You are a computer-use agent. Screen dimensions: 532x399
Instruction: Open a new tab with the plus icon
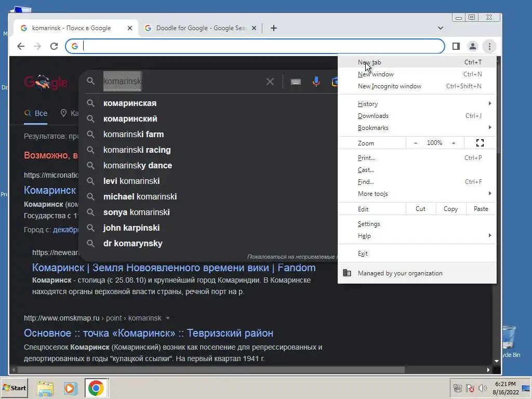pyautogui.click(x=274, y=28)
